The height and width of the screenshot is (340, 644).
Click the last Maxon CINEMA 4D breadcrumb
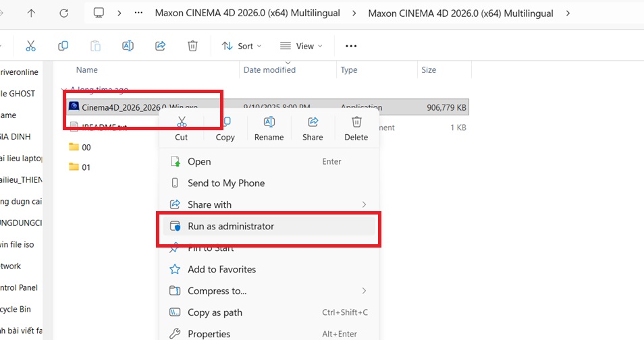point(460,13)
